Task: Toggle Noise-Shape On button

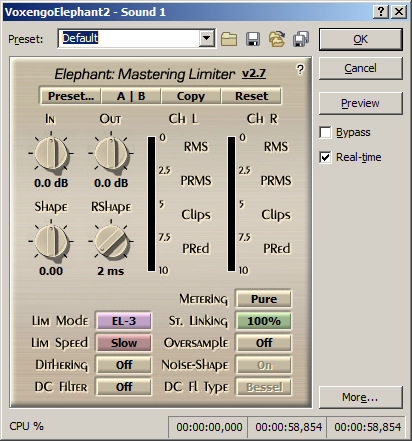Action: pos(264,365)
